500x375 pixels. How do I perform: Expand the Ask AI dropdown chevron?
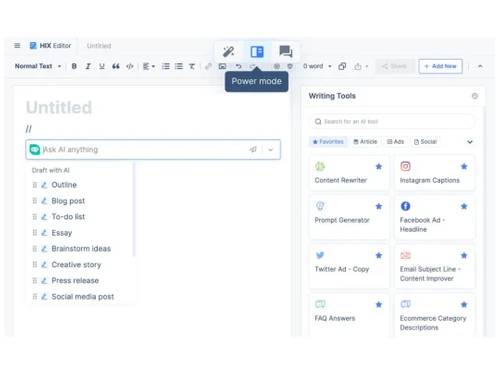271,150
